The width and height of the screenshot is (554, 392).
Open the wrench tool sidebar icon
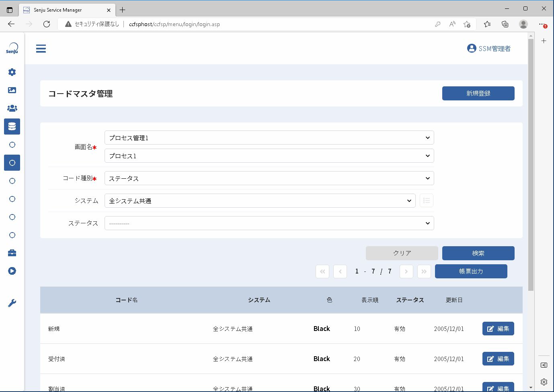(12, 303)
